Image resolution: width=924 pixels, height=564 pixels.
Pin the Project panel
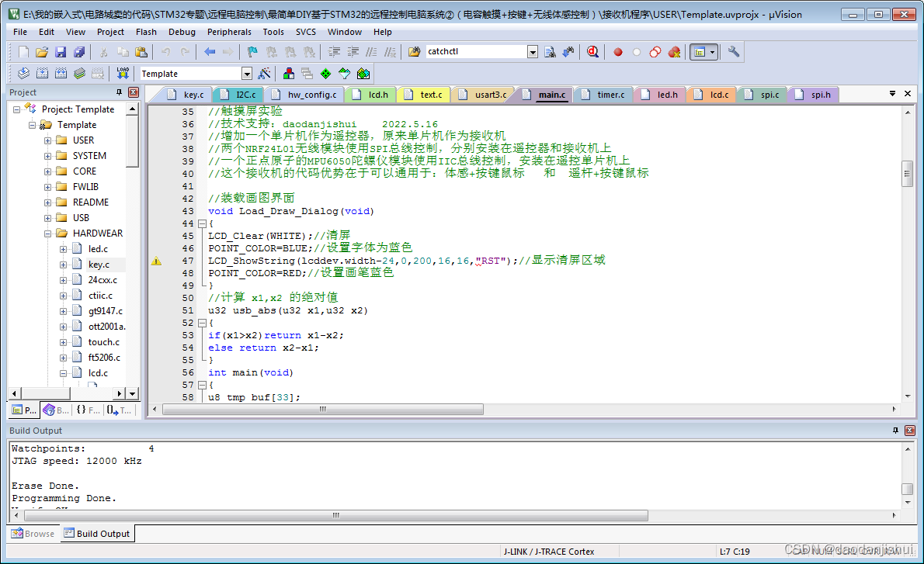click(x=119, y=92)
